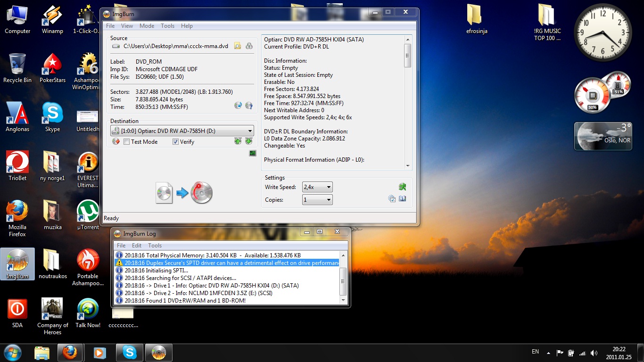Click the Mozilla Firefox desktop shortcut
Image resolution: width=644 pixels, height=362 pixels.
tap(17, 218)
